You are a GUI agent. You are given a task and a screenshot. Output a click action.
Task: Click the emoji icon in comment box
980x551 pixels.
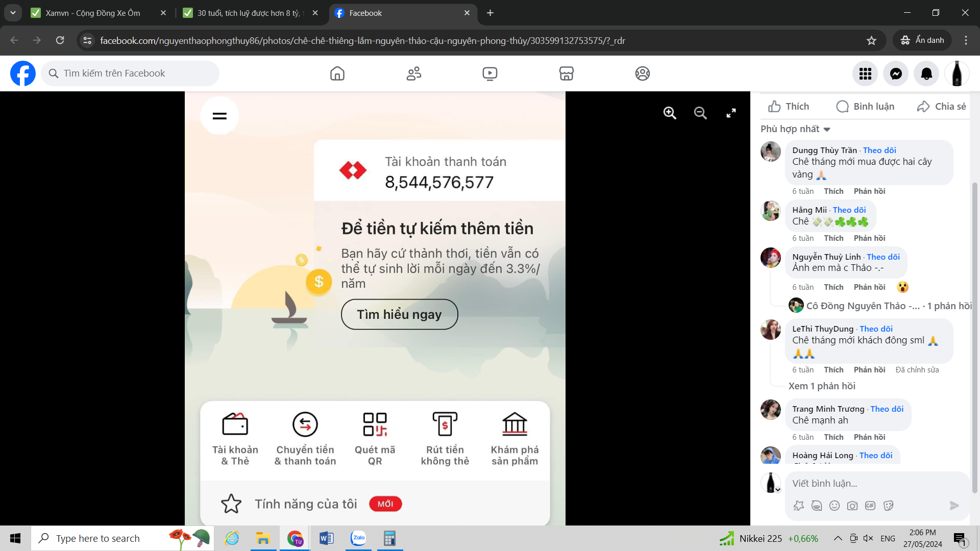click(x=835, y=506)
